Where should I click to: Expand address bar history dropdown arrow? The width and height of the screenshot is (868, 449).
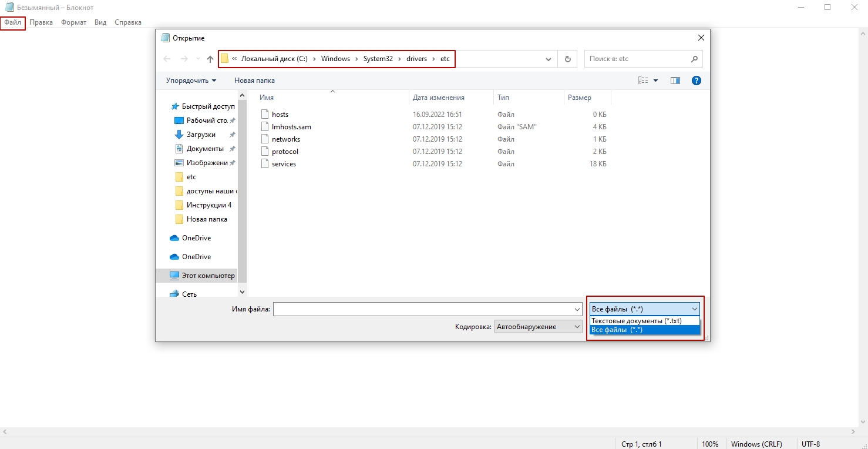[x=549, y=59]
